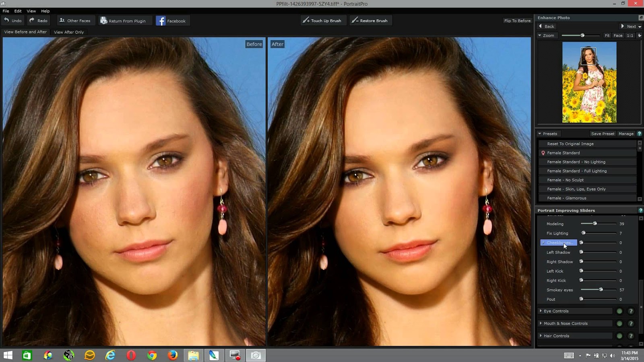Undock the Enhance Photo panel

(x=641, y=18)
